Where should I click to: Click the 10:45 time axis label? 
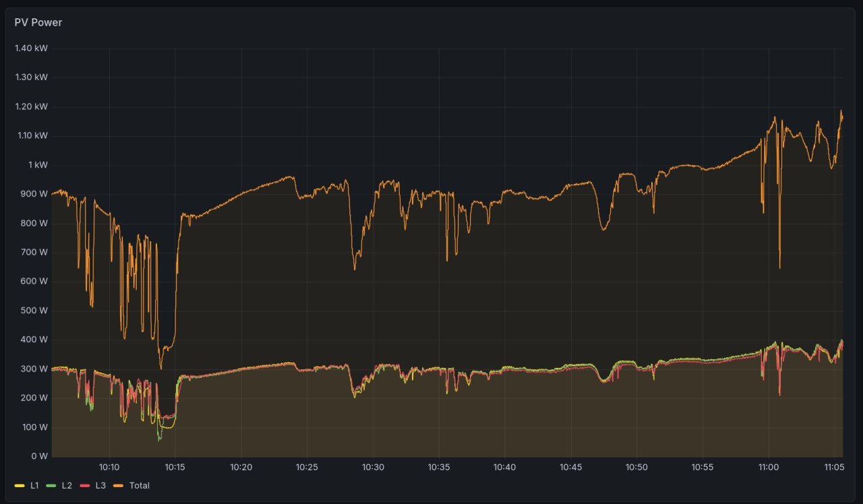[x=570, y=467]
